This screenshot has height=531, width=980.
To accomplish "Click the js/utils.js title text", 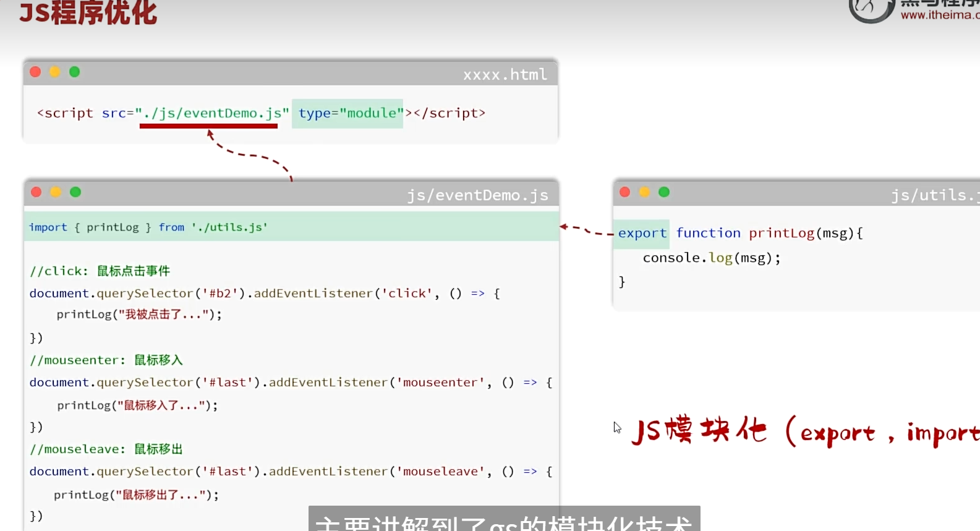I will [x=935, y=195].
